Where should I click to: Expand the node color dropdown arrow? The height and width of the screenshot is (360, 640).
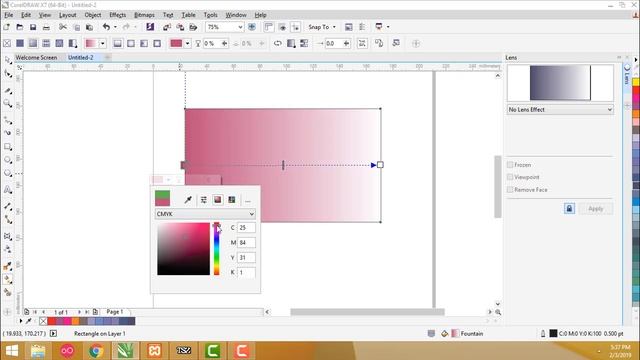pos(187,43)
